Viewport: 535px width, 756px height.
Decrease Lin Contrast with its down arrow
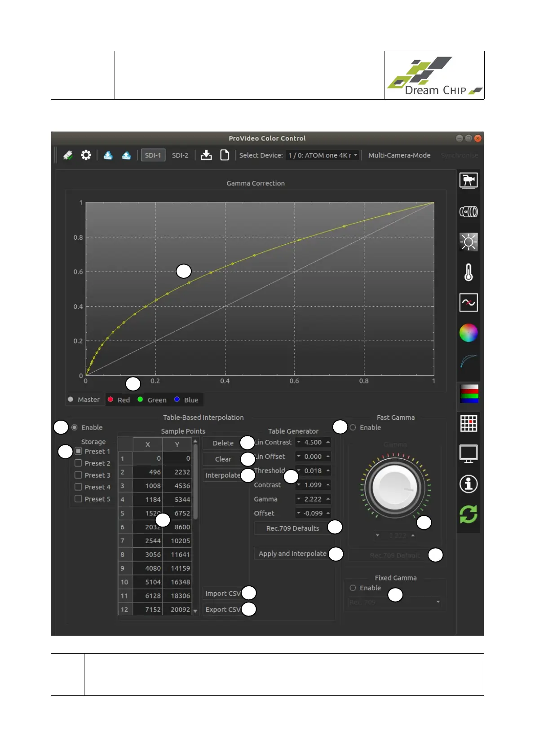(x=299, y=442)
